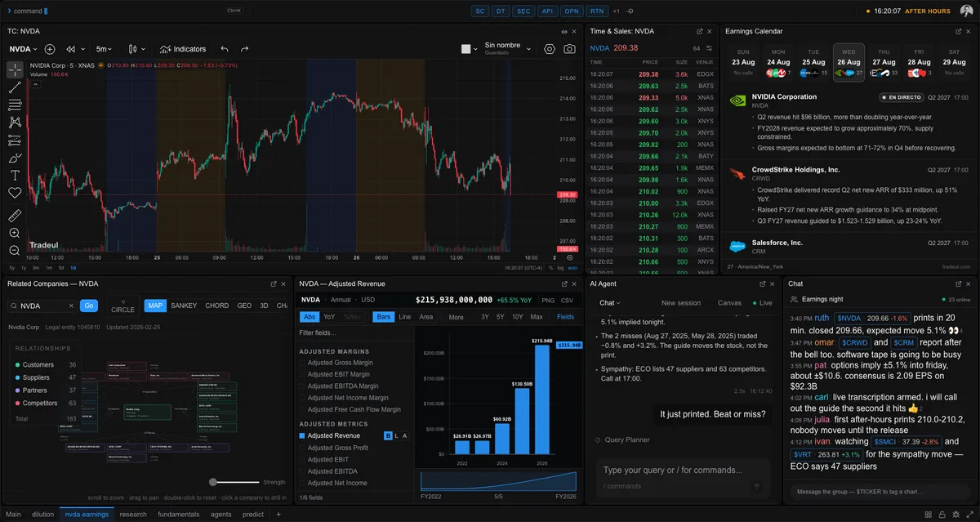The height and width of the screenshot is (522, 980).
Task: Tick Adjusted EBITDA checkbox
Action: click(302, 471)
